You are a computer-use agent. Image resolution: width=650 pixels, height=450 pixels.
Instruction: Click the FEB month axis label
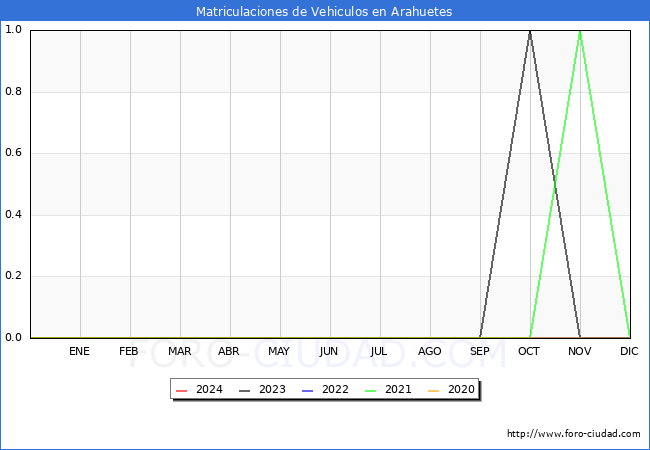pyautogui.click(x=129, y=351)
